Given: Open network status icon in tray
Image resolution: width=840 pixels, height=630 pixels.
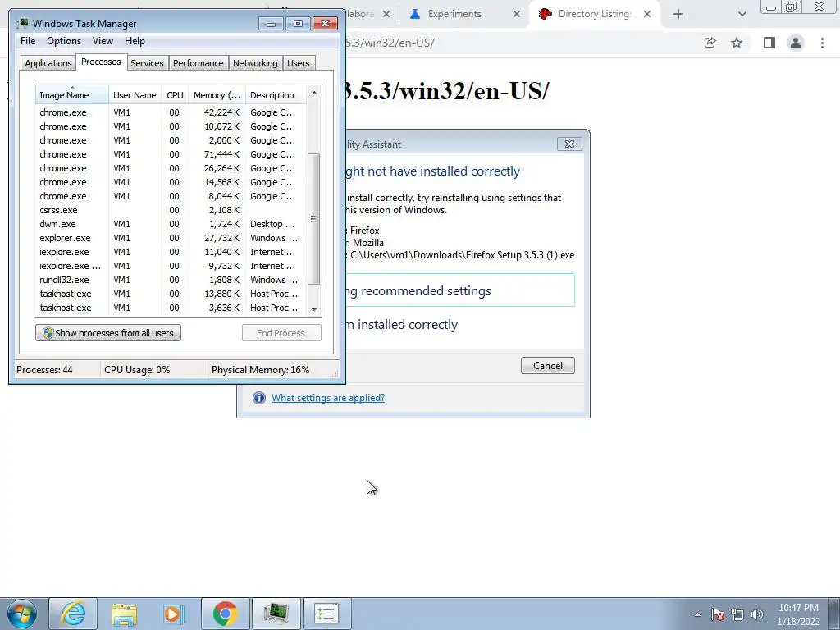Looking at the screenshot, I should click(x=737, y=614).
